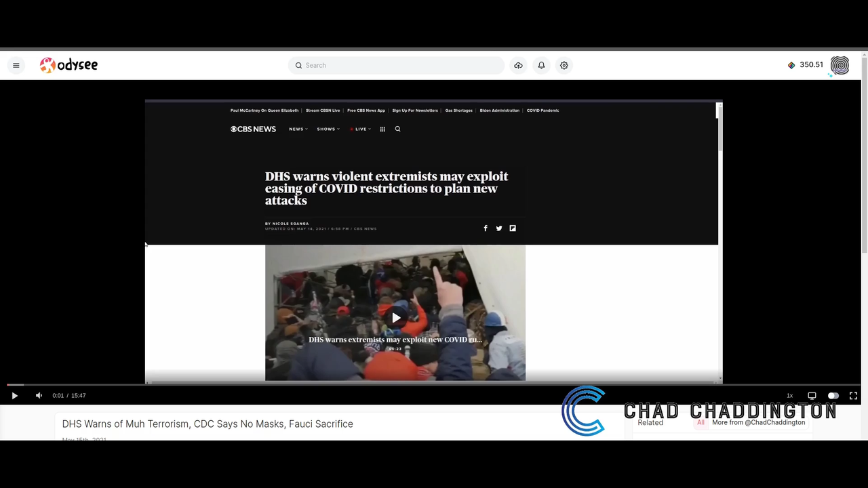Image resolution: width=868 pixels, height=488 pixels.
Task: Open the user avatar menu
Action: click(x=840, y=65)
